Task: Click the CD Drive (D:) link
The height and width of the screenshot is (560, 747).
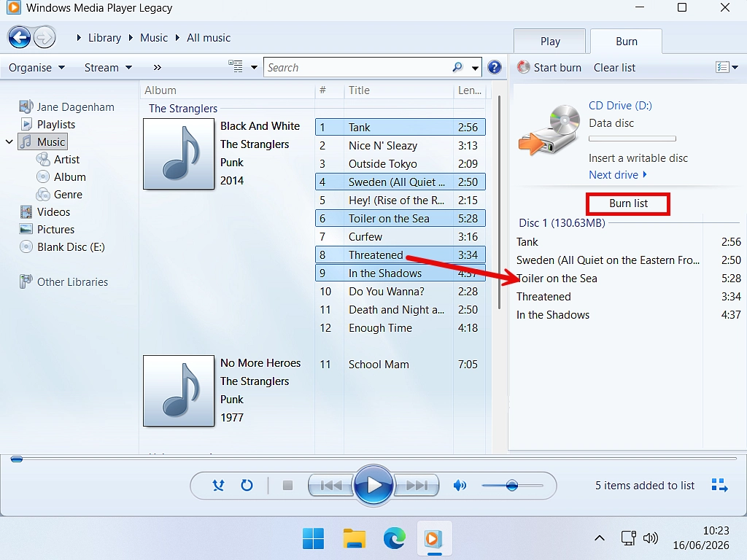Action: tap(620, 106)
